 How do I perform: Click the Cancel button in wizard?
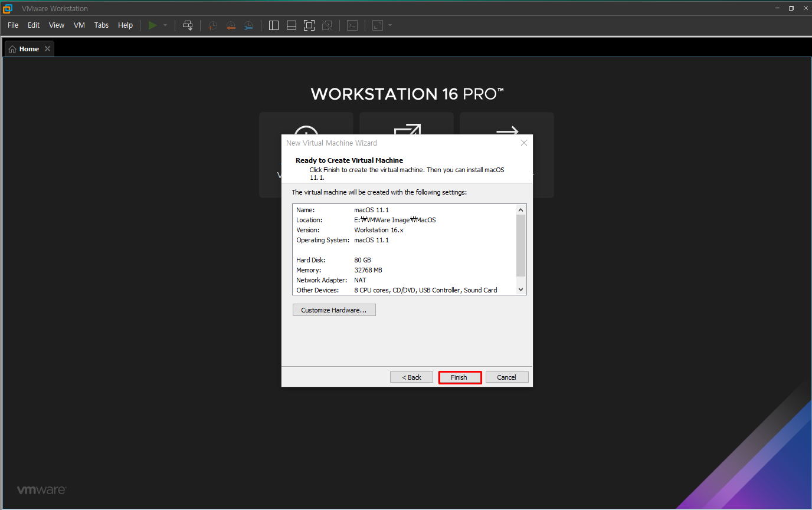point(507,377)
